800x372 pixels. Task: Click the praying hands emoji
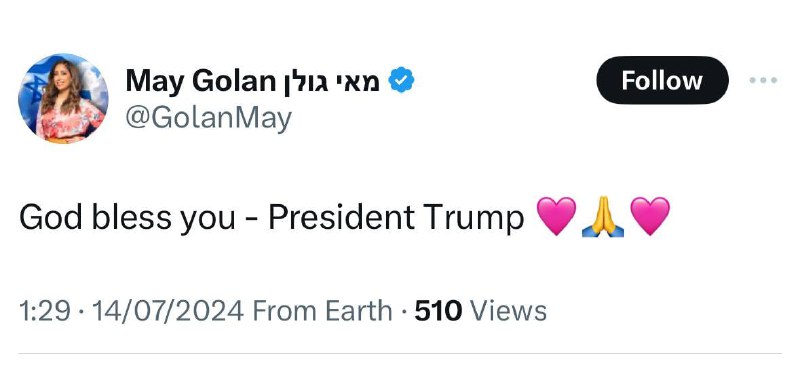click(603, 217)
